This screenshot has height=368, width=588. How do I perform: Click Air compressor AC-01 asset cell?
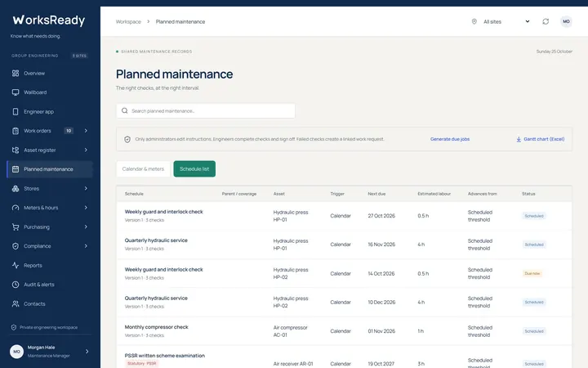[x=290, y=331]
